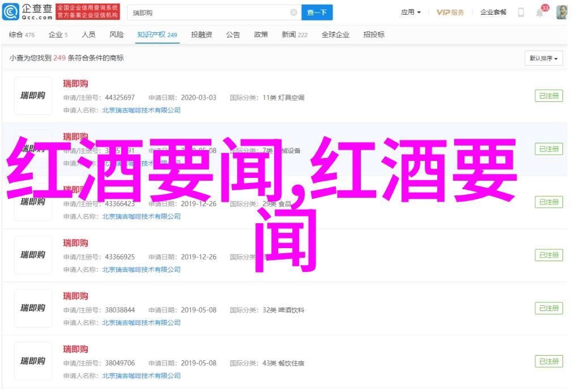Click 已注册 status badge for 43366423

(549, 202)
